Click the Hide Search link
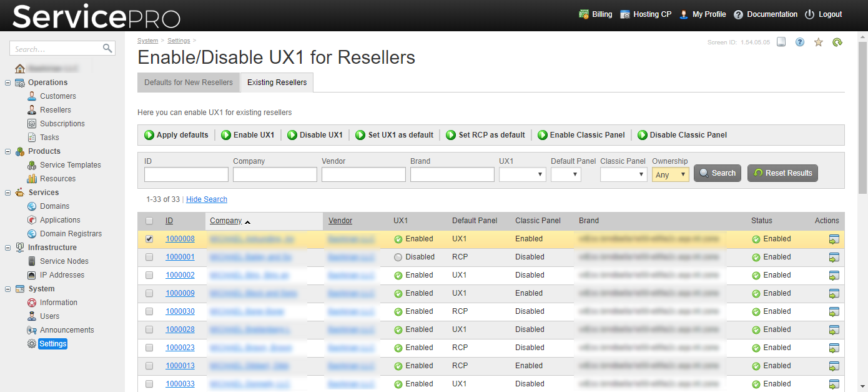 (207, 199)
